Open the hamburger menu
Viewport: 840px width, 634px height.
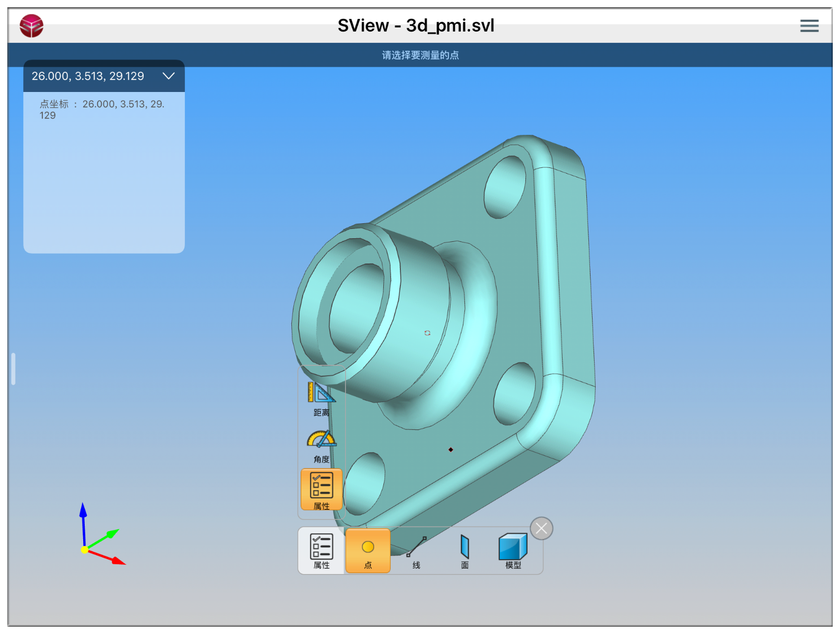tap(809, 26)
